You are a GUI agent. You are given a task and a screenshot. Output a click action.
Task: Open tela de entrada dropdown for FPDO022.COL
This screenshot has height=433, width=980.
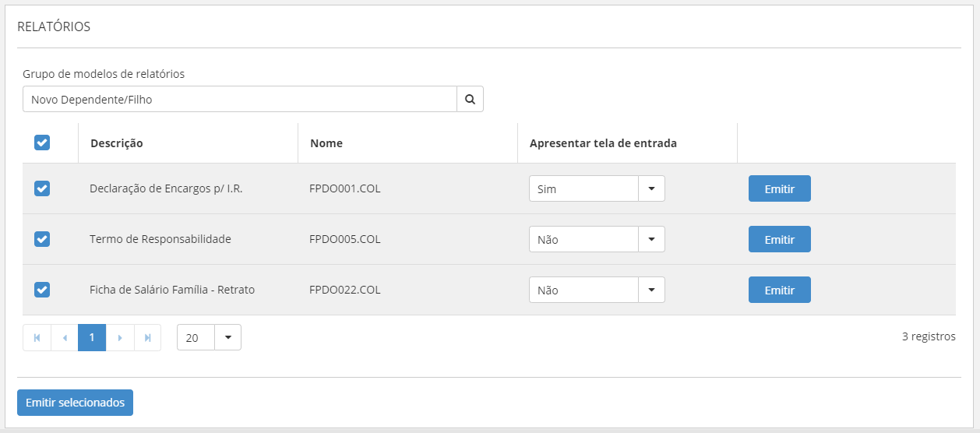(x=651, y=290)
